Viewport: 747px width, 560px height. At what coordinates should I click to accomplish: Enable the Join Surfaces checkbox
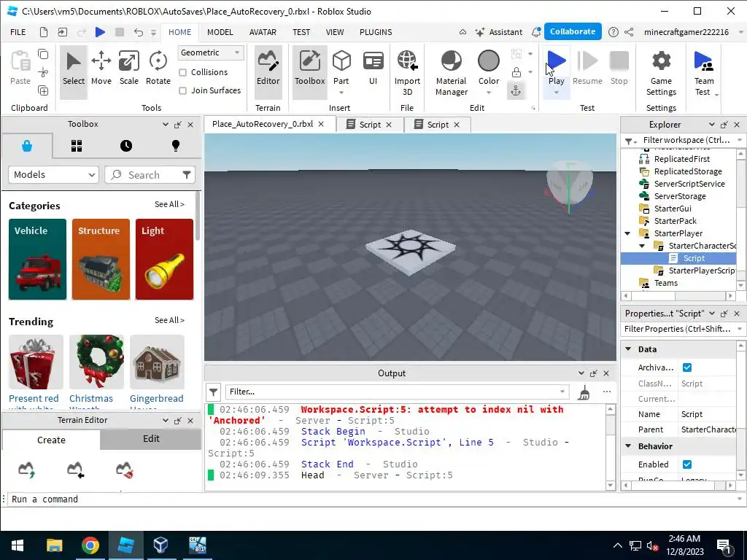182,90
